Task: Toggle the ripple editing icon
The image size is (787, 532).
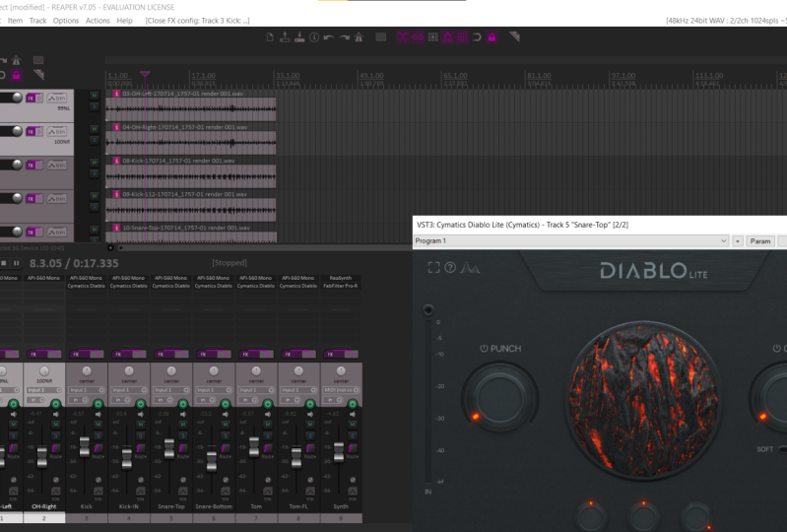Action: click(433, 37)
